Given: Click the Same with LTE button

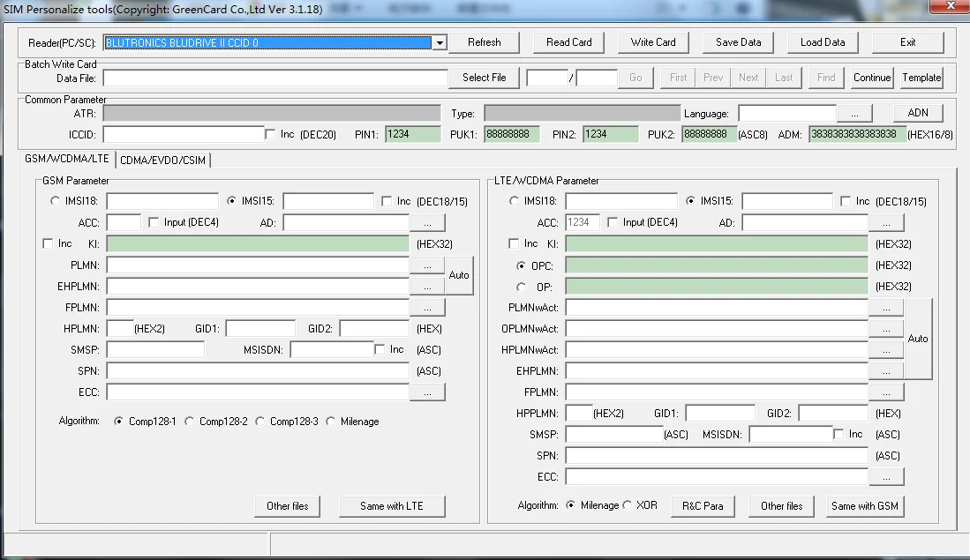Looking at the screenshot, I should tap(392, 506).
